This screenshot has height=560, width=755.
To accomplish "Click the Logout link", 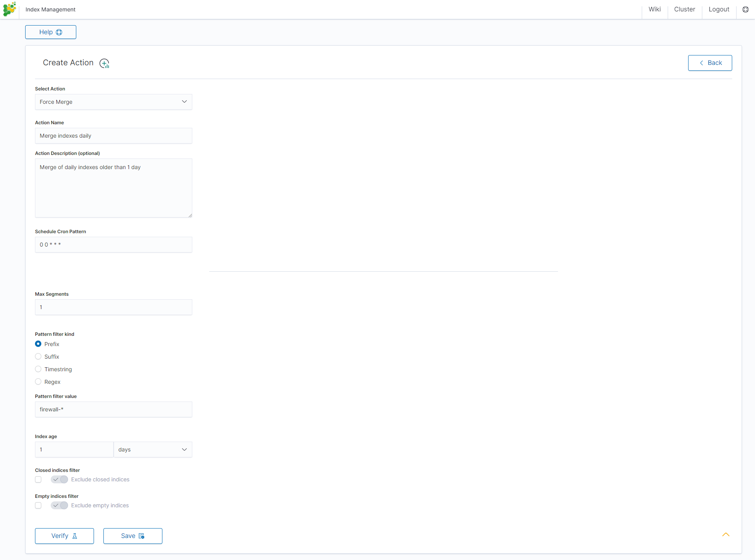I will [718, 9].
